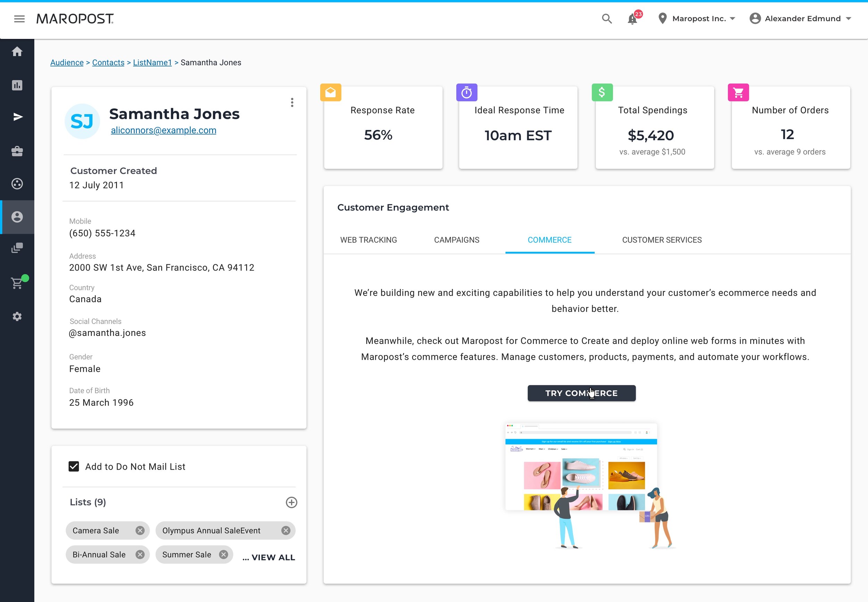Switch to the Web Tracking tab
The image size is (868, 602).
pos(368,240)
